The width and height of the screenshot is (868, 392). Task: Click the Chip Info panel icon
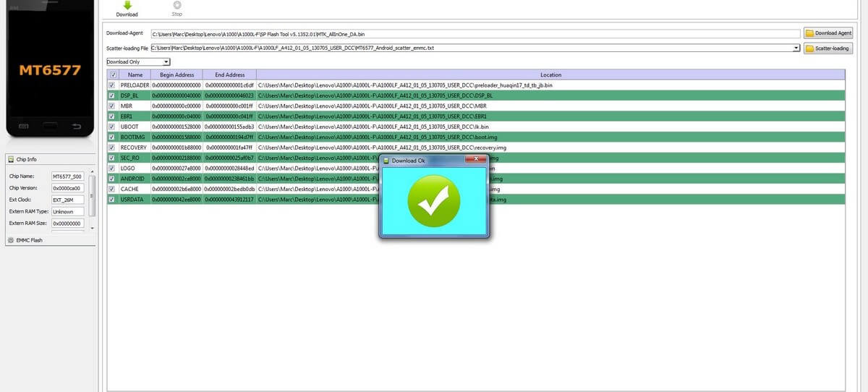pos(11,159)
